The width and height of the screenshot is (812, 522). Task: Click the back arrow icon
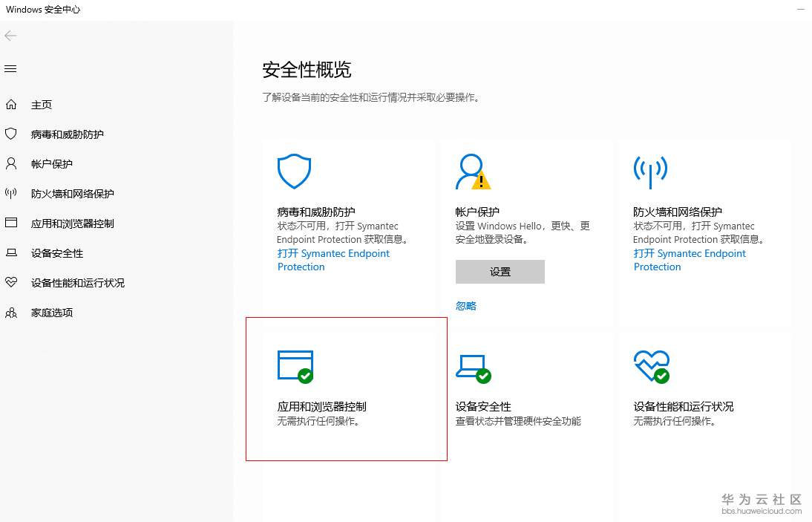10,36
